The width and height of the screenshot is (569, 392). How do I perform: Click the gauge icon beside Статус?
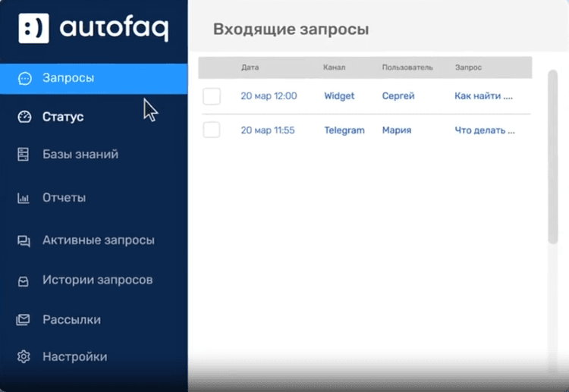[24, 117]
